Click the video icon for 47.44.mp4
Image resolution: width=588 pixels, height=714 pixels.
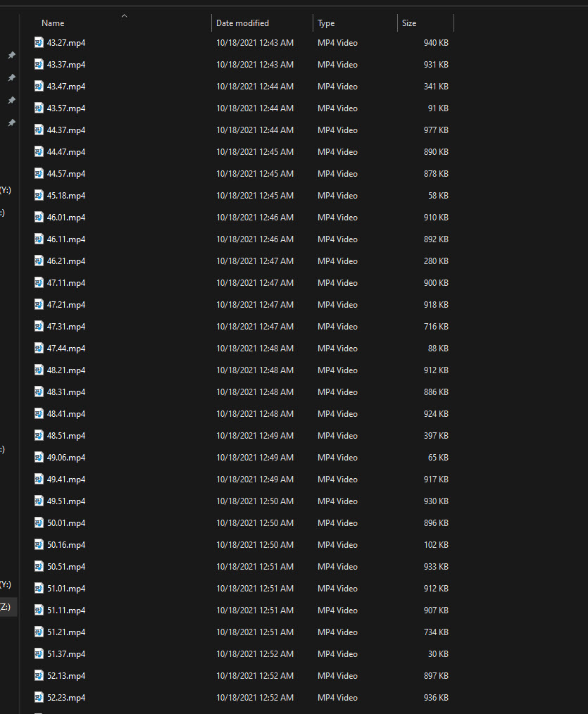click(x=38, y=348)
